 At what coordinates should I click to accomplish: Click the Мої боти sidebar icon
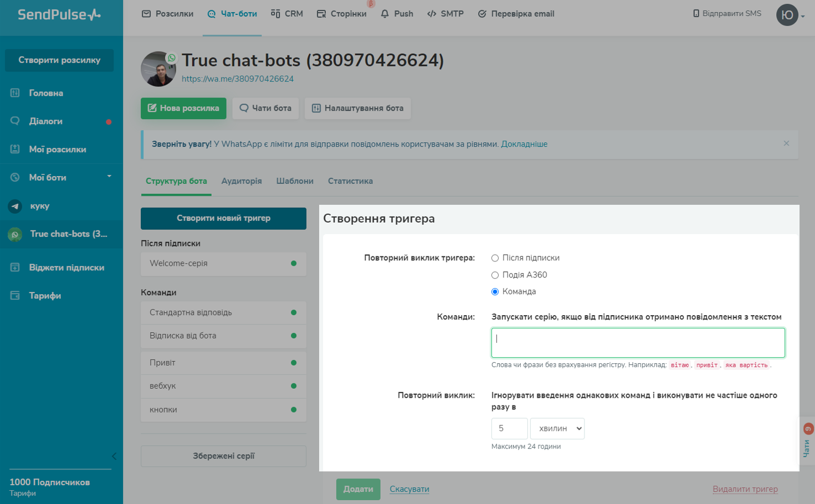pyautogui.click(x=15, y=177)
